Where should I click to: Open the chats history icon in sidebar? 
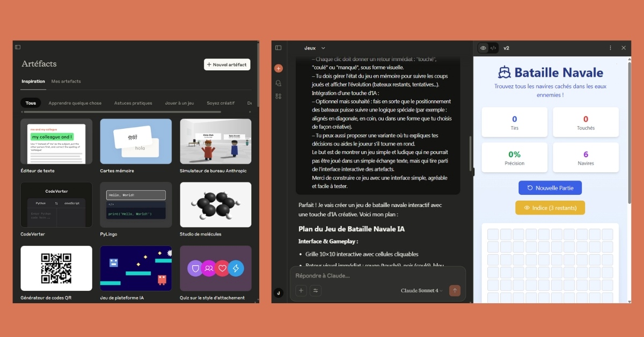tap(278, 83)
